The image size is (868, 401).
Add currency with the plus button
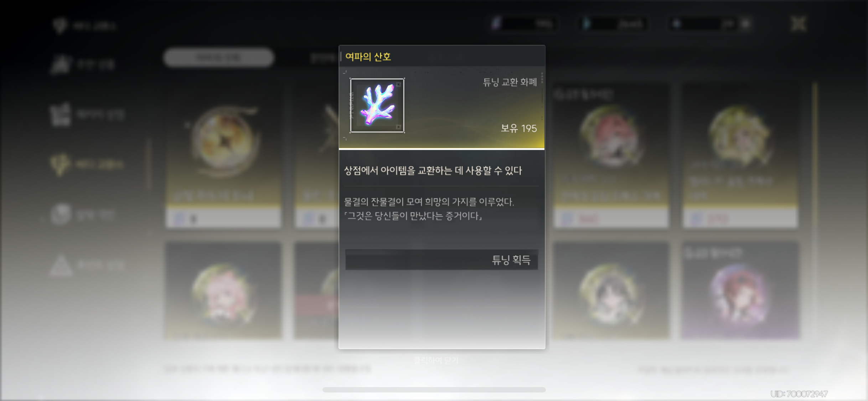coord(745,24)
